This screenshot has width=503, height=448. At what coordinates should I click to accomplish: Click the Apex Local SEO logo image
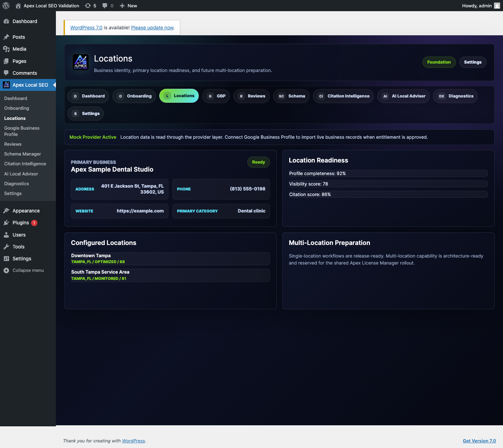click(81, 62)
